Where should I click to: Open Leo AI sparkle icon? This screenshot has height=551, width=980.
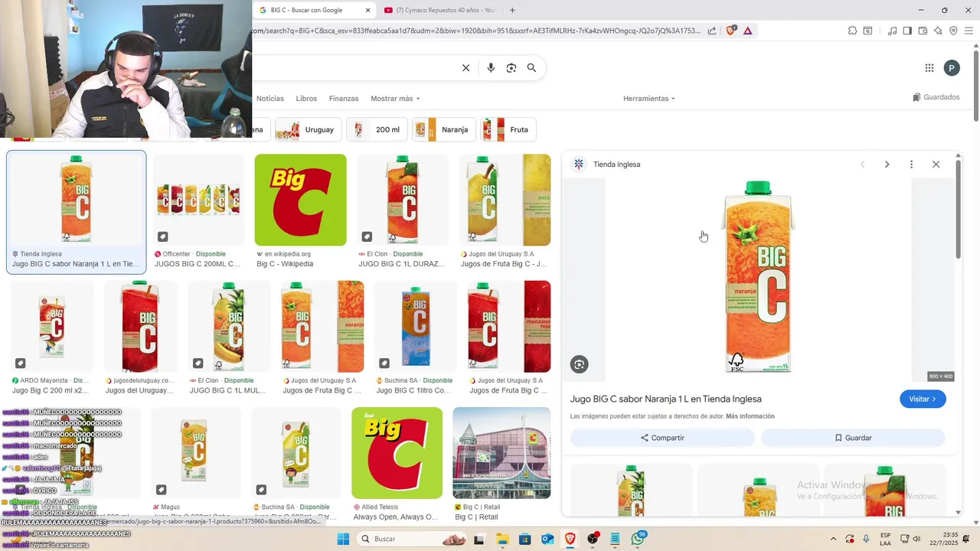point(938,31)
